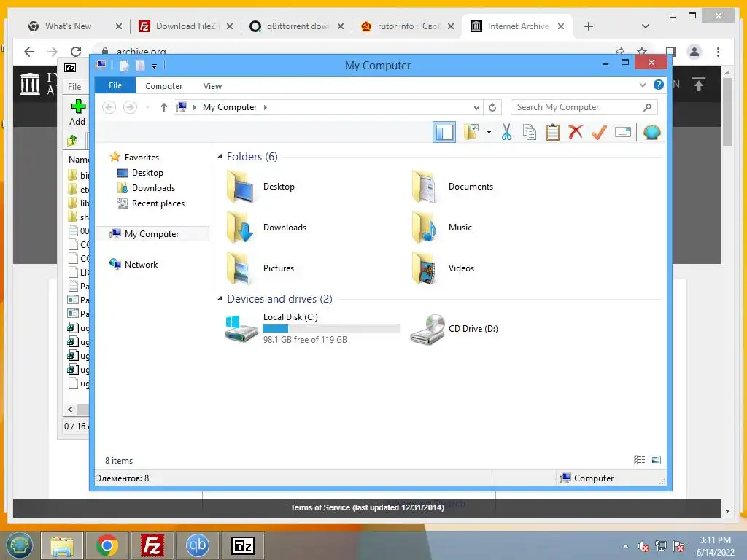
Task: Go forward in Explorer navigation
Action: pyautogui.click(x=130, y=107)
